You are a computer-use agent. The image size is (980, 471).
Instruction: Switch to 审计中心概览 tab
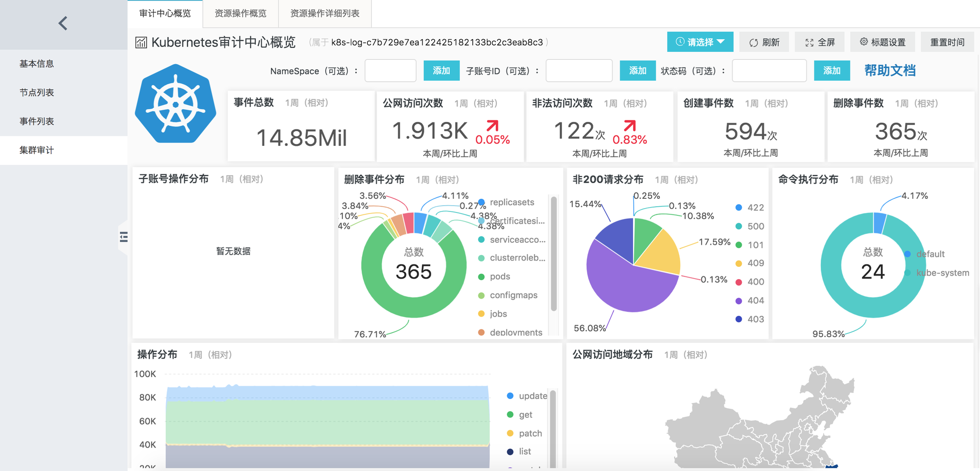point(165,14)
